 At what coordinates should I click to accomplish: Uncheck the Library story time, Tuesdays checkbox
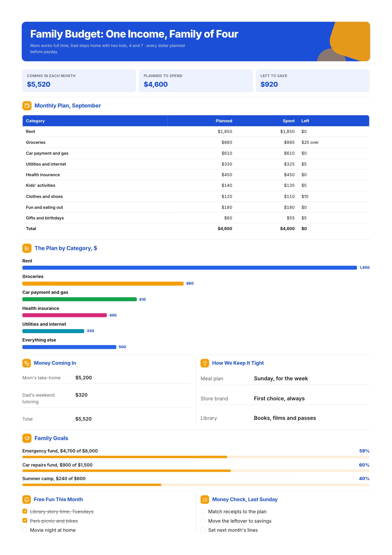pyautogui.click(x=25, y=511)
